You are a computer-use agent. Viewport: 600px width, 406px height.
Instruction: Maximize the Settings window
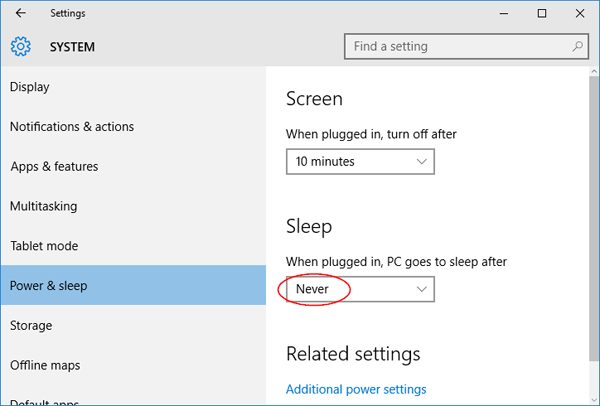click(541, 14)
